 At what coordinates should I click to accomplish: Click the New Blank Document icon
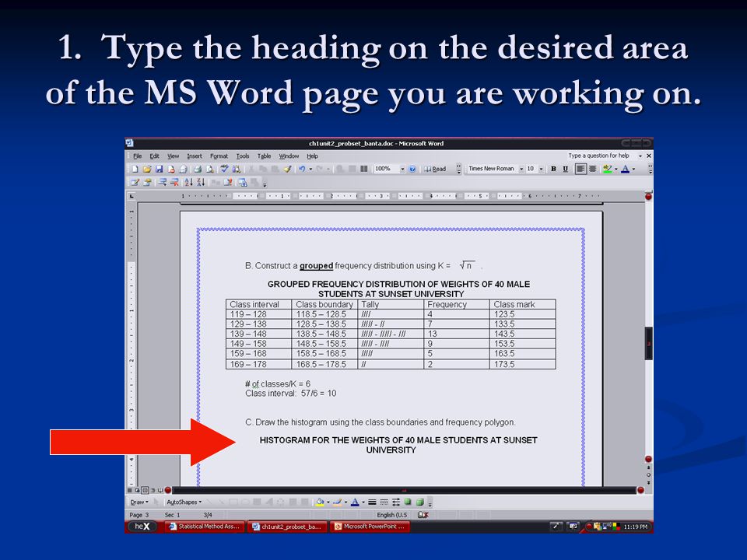click(135, 169)
